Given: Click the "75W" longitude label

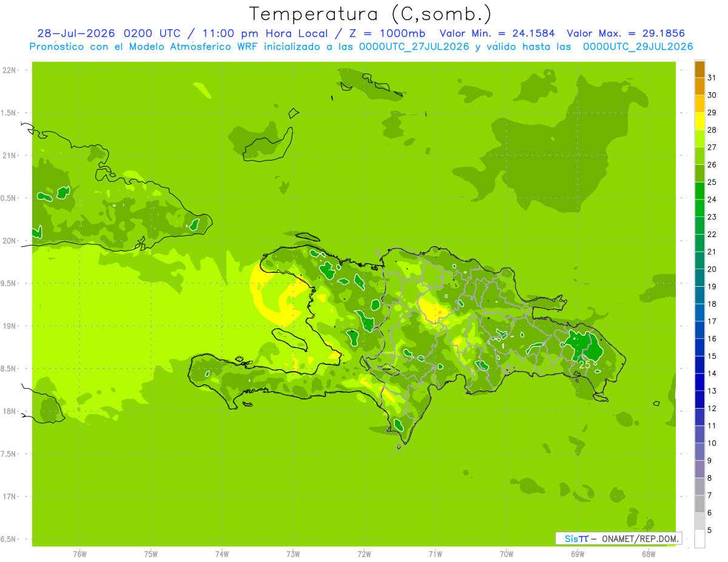Looking at the screenshot, I should (151, 555).
